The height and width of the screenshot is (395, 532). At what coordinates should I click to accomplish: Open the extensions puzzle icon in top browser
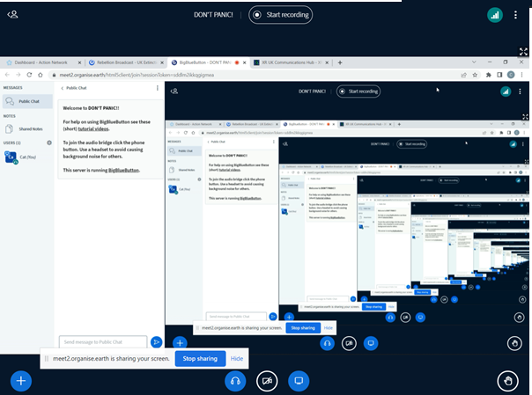(x=489, y=75)
